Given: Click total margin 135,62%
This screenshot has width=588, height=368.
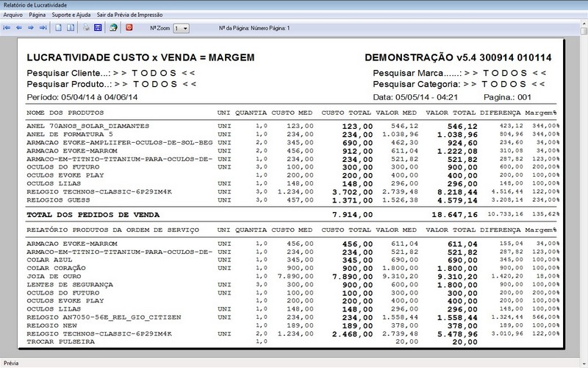Looking at the screenshot, I should (545, 214).
